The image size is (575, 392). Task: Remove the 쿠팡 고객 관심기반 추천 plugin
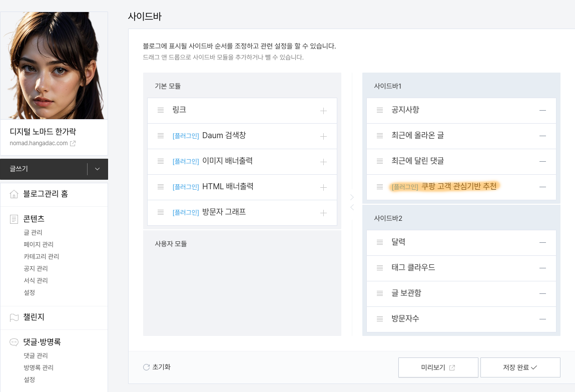[x=542, y=187]
